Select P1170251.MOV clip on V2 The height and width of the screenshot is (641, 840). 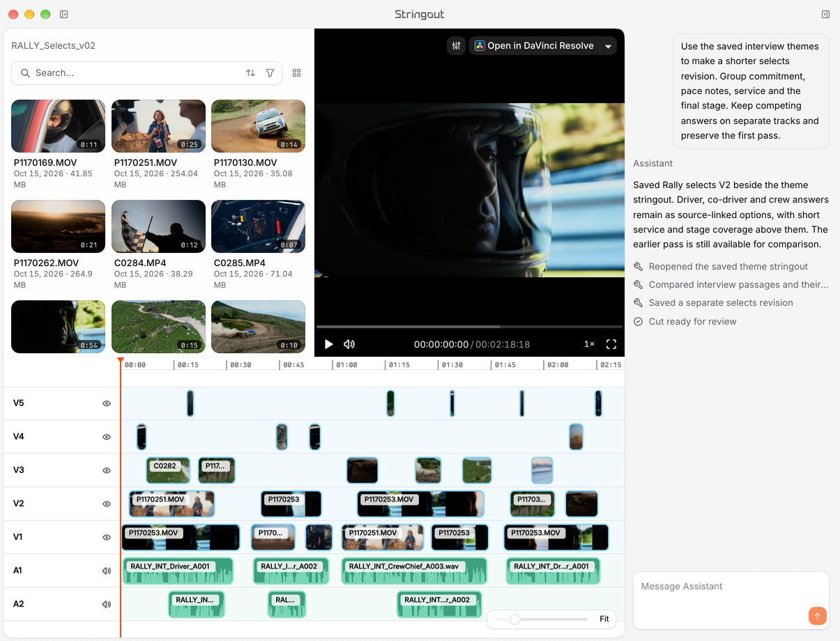[171, 504]
